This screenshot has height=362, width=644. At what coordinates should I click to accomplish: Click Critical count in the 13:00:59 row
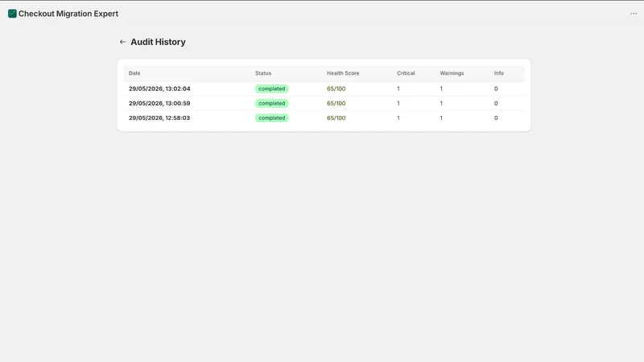[x=398, y=104]
